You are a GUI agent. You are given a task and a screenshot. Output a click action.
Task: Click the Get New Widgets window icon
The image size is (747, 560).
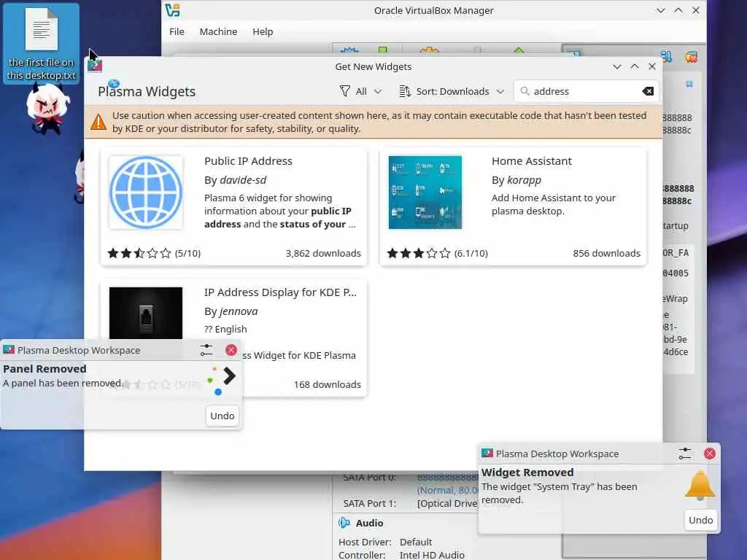pyautogui.click(x=95, y=65)
